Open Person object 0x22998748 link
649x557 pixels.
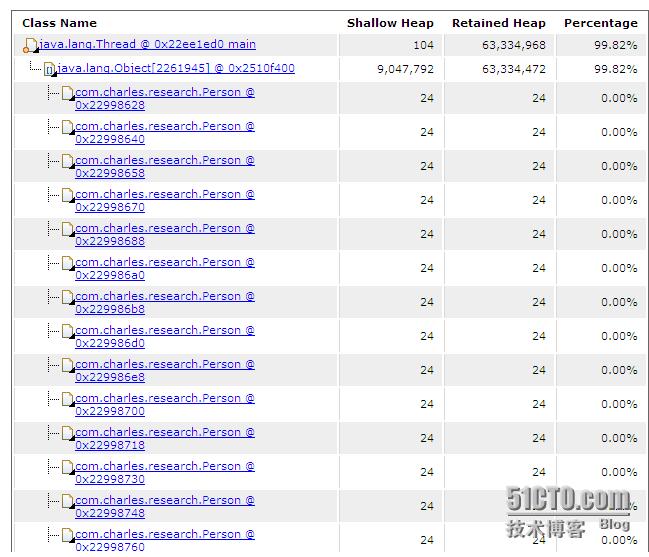point(165,506)
